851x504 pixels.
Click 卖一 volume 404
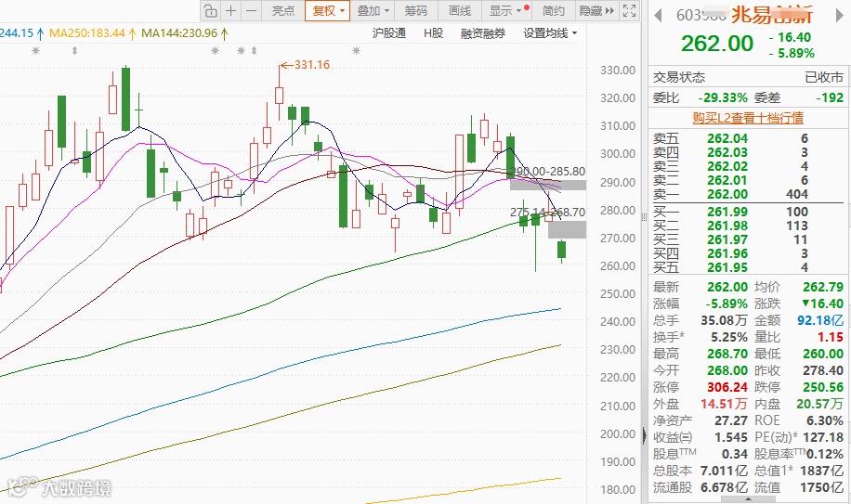pyautogui.click(x=797, y=194)
